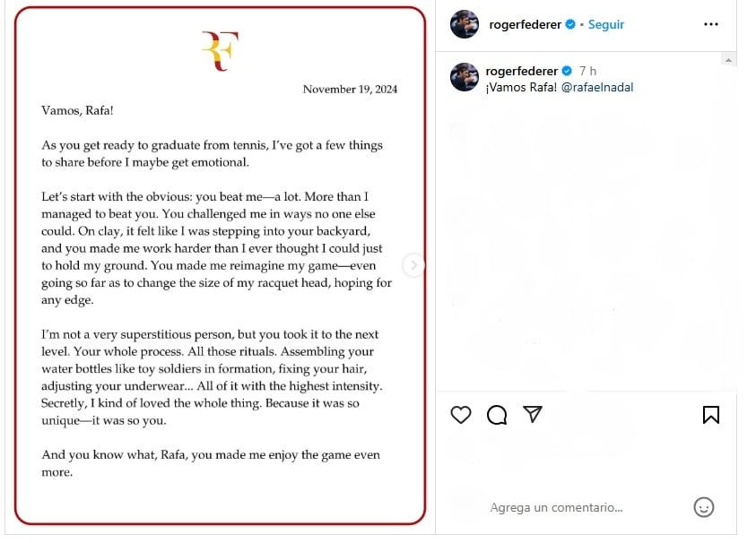This screenshot has width=756, height=543.
Task: Toggle the bookmark to unsave the post
Action: (x=710, y=414)
